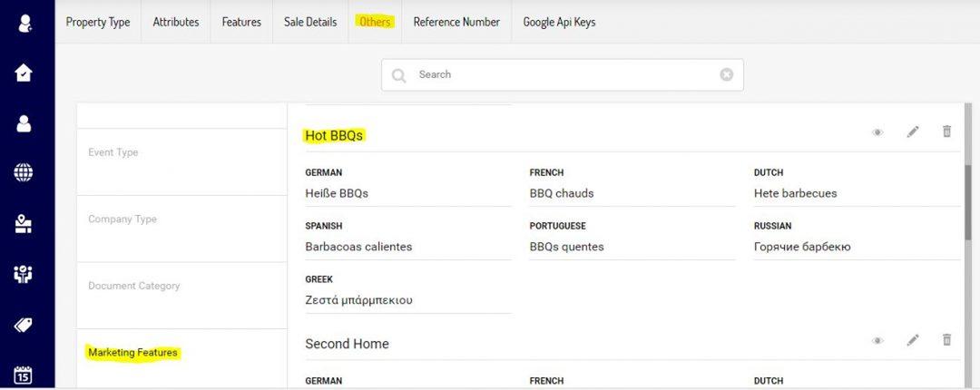This screenshot has width=980, height=390.
Task: Delete the Second Home feature
Action: tap(946, 340)
